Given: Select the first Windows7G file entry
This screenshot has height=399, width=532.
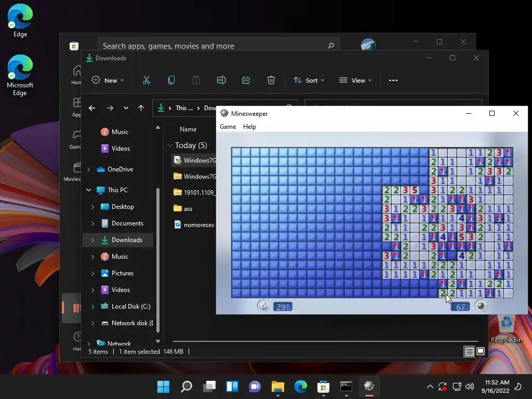Looking at the screenshot, I should point(194,160).
